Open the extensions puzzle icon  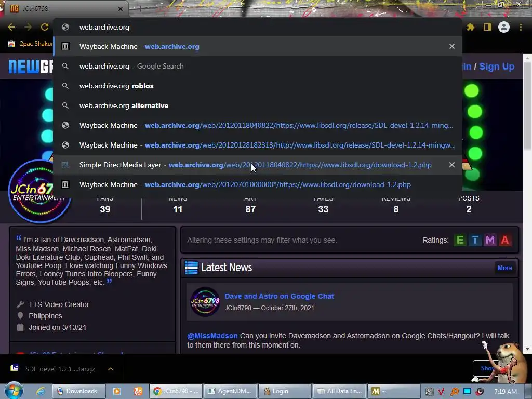(x=470, y=27)
